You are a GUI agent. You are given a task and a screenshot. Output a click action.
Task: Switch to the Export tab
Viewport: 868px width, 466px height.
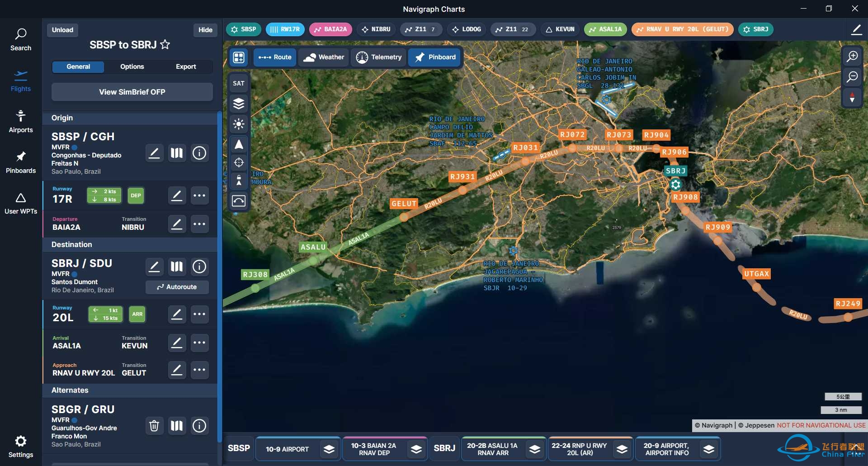pos(186,67)
